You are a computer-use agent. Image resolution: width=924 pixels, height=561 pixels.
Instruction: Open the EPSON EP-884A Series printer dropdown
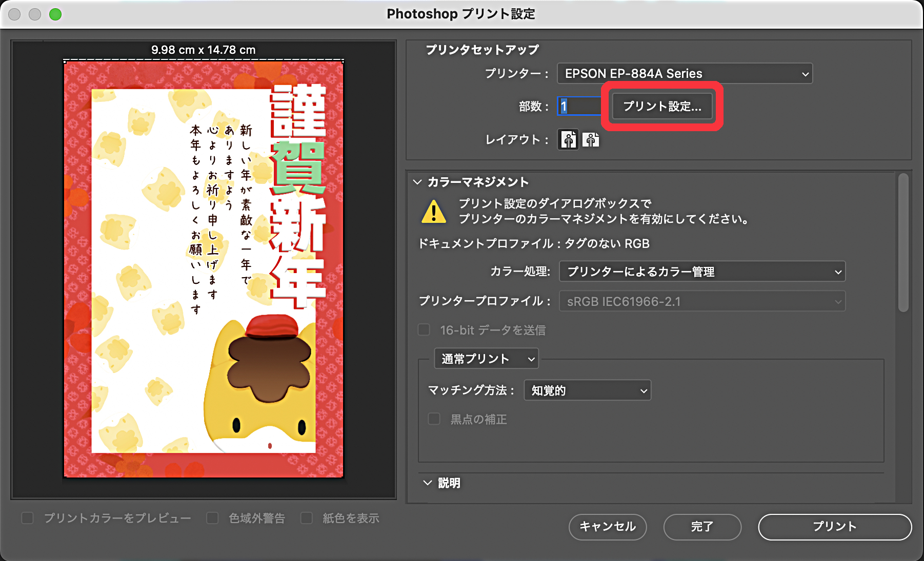click(x=685, y=74)
